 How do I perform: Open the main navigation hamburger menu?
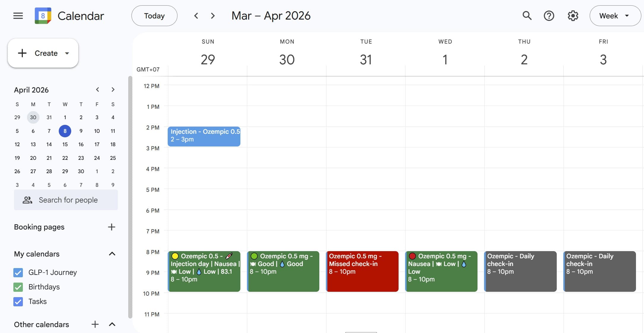[18, 16]
